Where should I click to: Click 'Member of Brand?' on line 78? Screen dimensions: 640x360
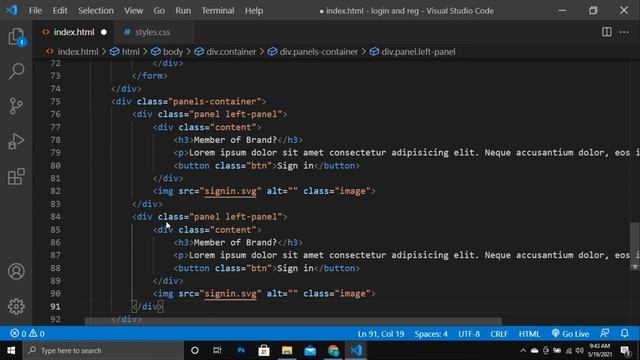236,140
